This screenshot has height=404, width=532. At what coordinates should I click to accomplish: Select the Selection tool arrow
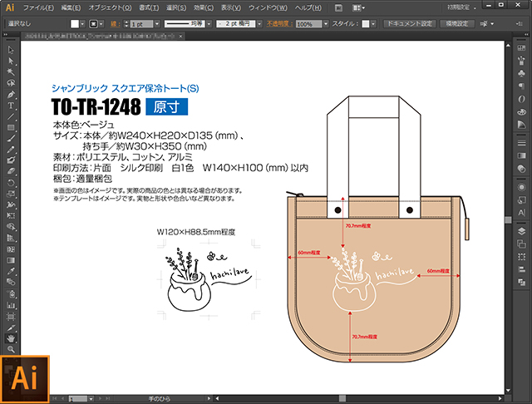coord(11,50)
